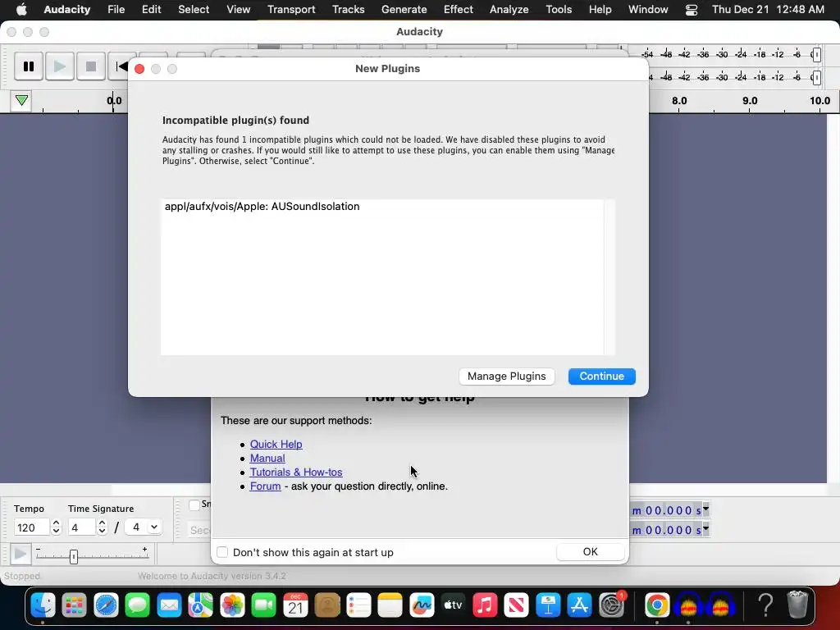Viewport: 840px width, 630px height.
Task: Open the Edit menu
Action: [x=152, y=10]
